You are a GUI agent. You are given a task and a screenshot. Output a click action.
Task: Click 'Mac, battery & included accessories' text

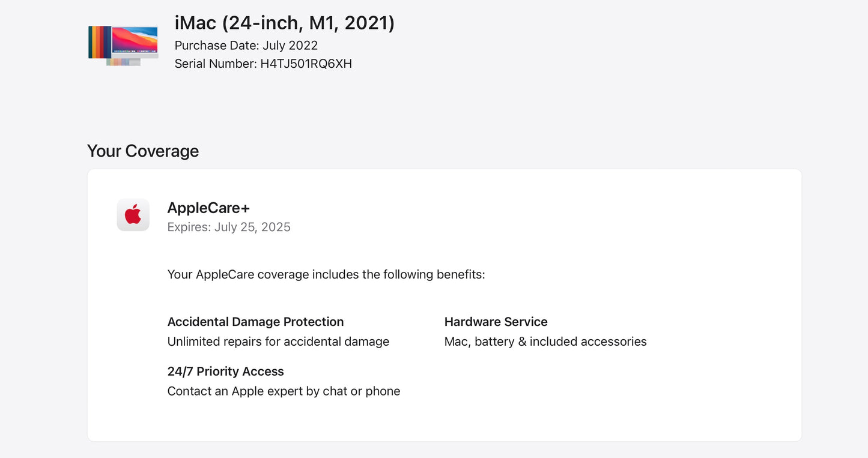(545, 342)
